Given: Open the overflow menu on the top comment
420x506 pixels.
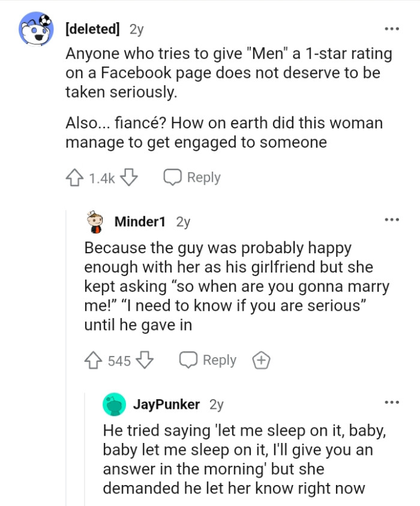Looking at the screenshot, I should point(391,27).
